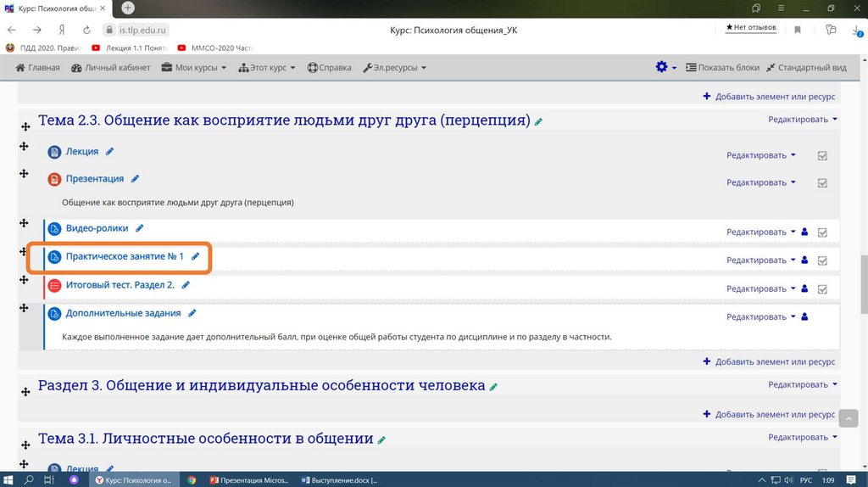Click Показать блоки button
The height and width of the screenshot is (487, 868).
[x=722, y=68]
